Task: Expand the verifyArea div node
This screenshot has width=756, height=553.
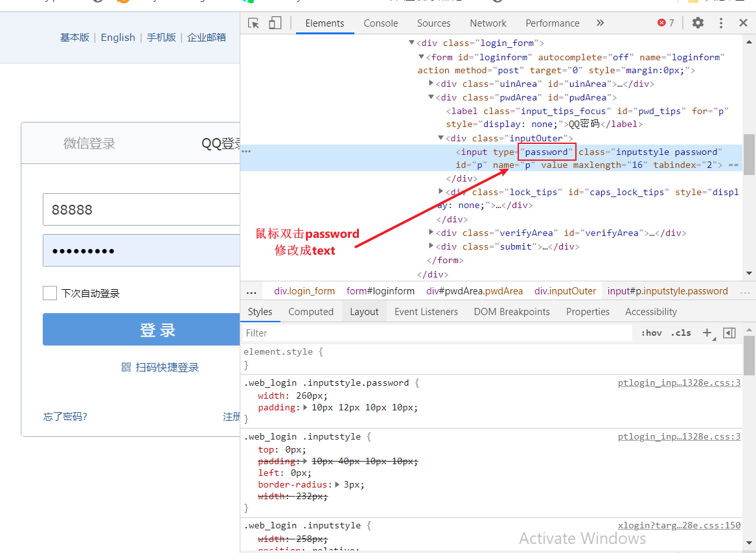Action: click(431, 233)
